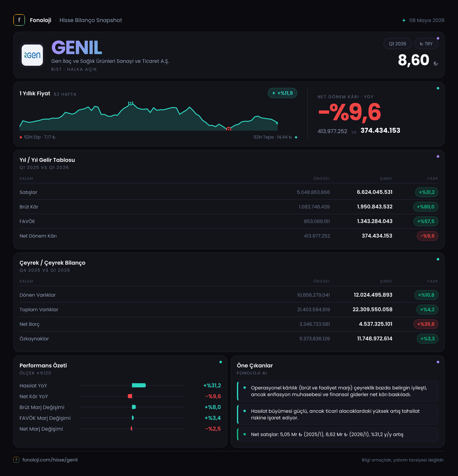This screenshot has height=476, width=458.
Task: Click the Gen company logo thumbnail
Action: pyautogui.click(x=32, y=55)
